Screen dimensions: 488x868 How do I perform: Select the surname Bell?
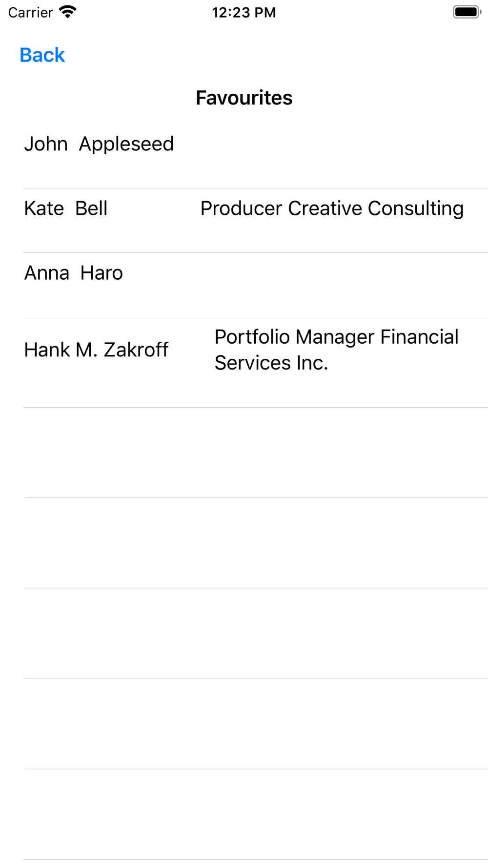pyautogui.click(x=91, y=208)
